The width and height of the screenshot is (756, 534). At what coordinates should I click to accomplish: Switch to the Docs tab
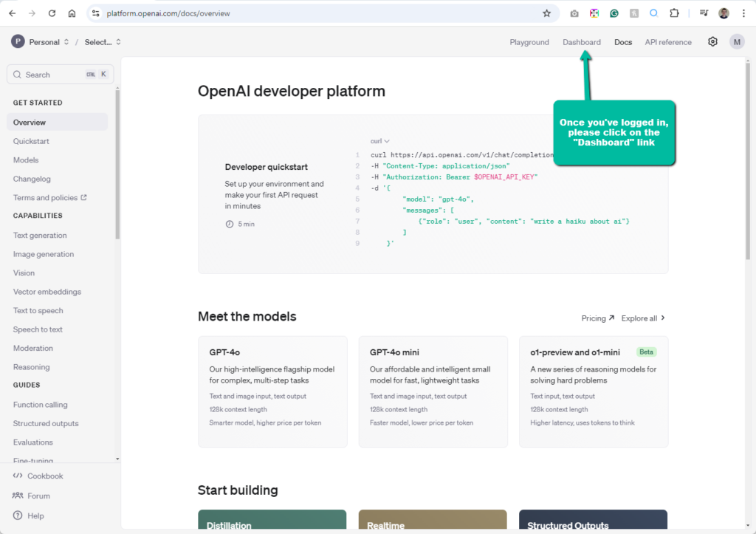(623, 42)
